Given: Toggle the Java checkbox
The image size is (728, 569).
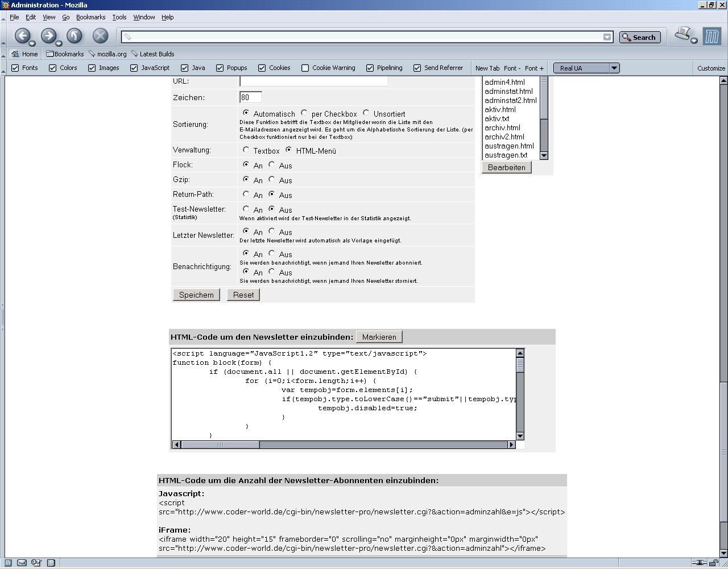Looking at the screenshot, I should tap(185, 68).
